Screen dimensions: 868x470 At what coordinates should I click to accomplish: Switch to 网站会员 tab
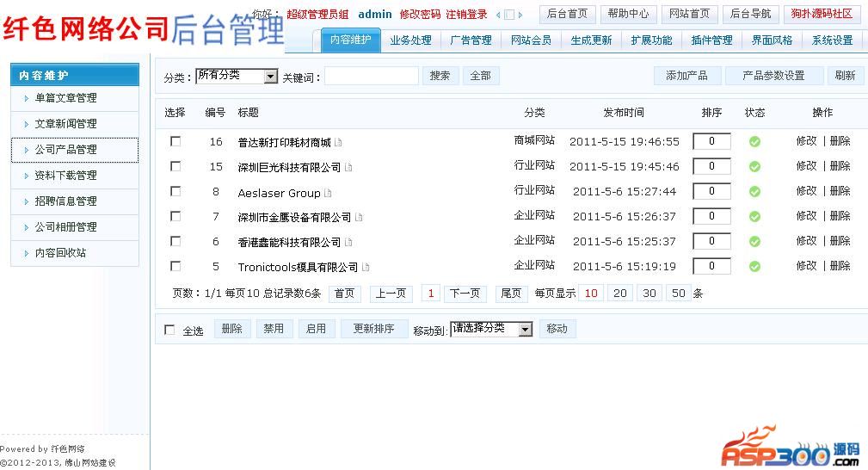531,40
